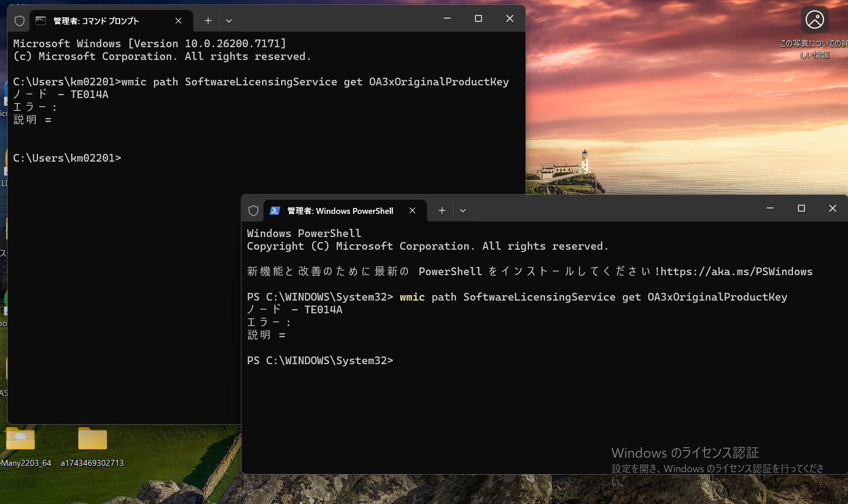Click the PowerShell icon on the tab

coord(275,211)
